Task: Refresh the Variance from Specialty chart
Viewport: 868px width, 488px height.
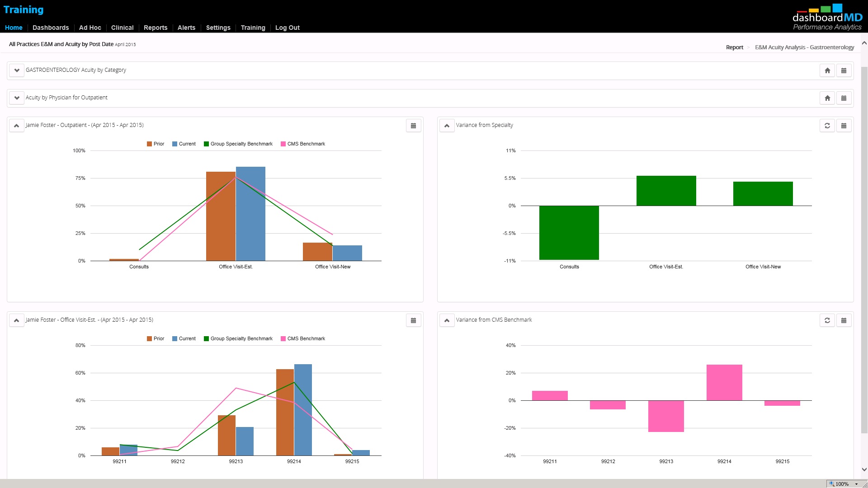Action: (x=827, y=126)
